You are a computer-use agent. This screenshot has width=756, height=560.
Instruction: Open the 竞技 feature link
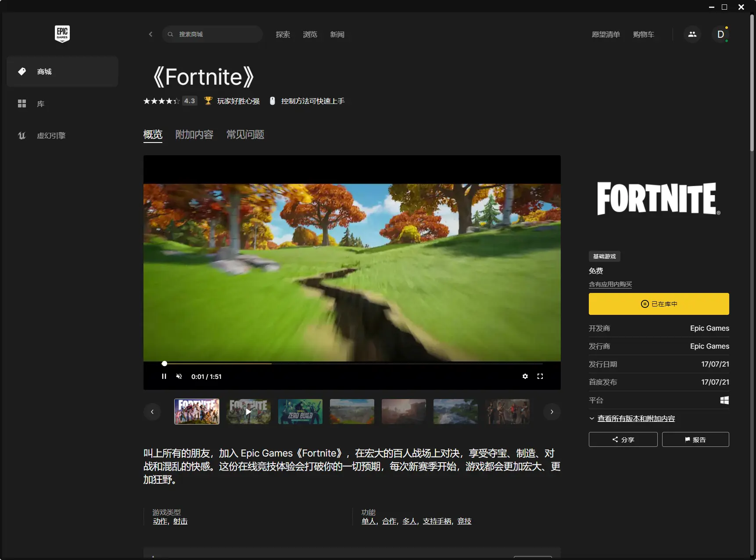point(464,521)
